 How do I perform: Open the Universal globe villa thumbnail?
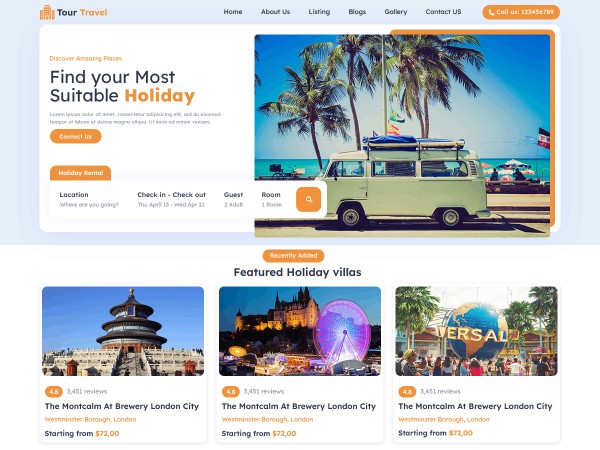coord(476,331)
